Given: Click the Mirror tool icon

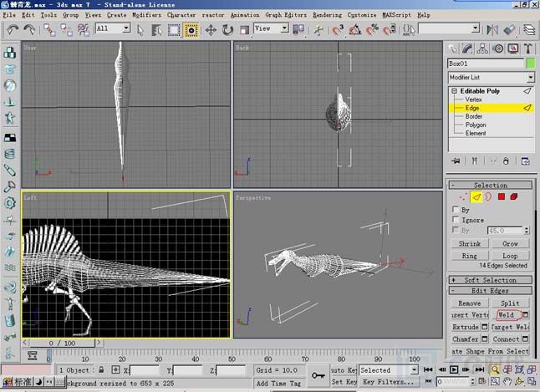Looking at the screenshot, I should coord(492,30).
